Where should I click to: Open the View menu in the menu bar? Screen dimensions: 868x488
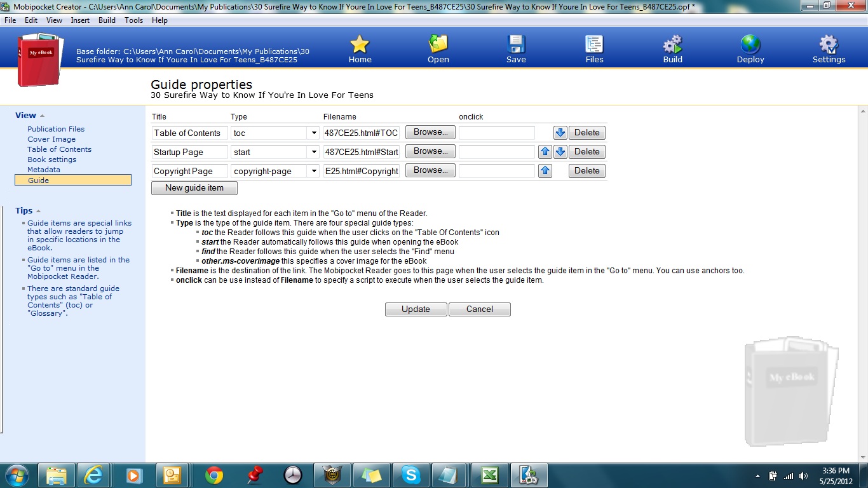coord(54,20)
